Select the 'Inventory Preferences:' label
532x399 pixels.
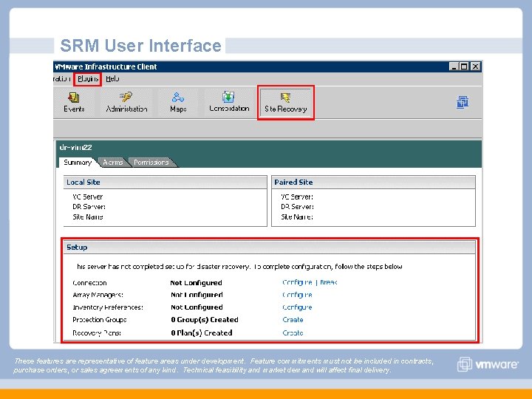[x=108, y=307]
